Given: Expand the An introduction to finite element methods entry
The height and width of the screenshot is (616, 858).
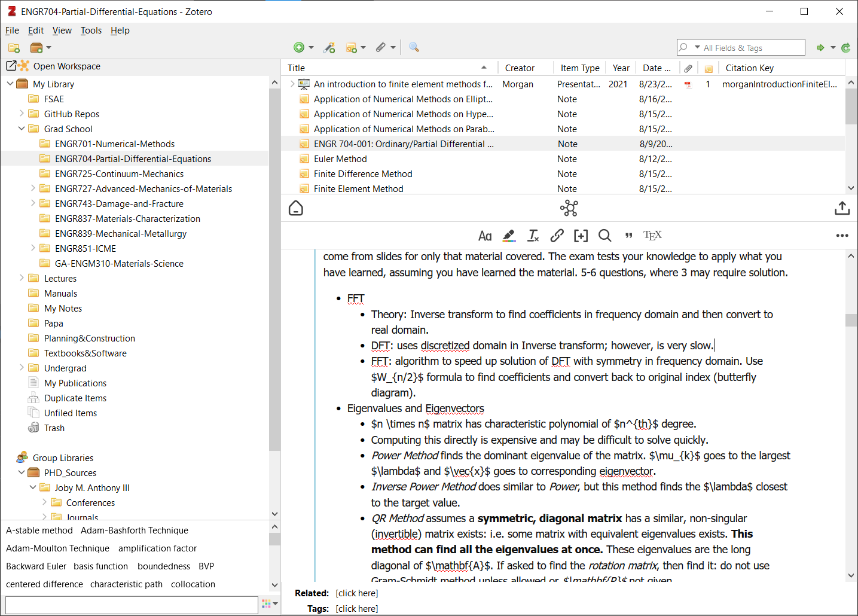Looking at the screenshot, I should click(x=292, y=84).
